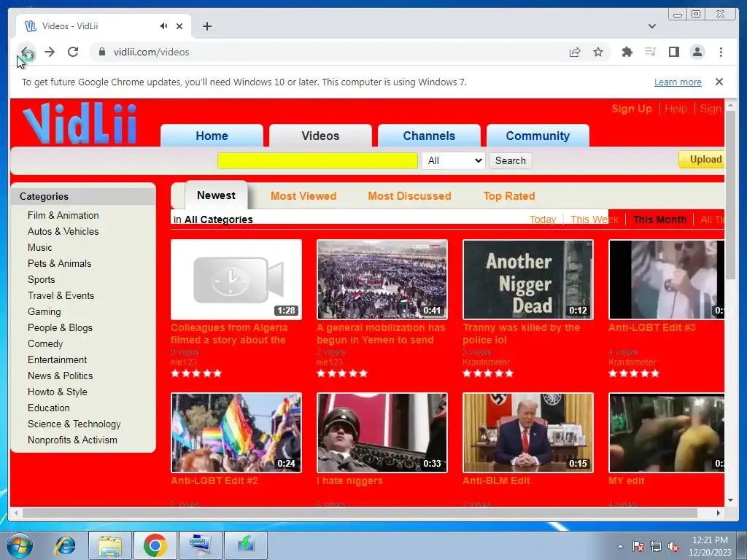Select Nonprofits & Activism category
747x560 pixels.
[72, 440]
